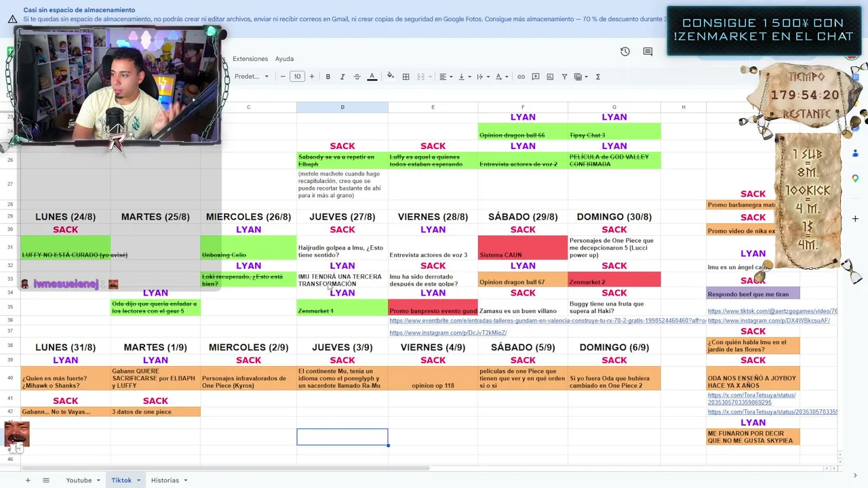Open the Ayuda menu

click(284, 59)
